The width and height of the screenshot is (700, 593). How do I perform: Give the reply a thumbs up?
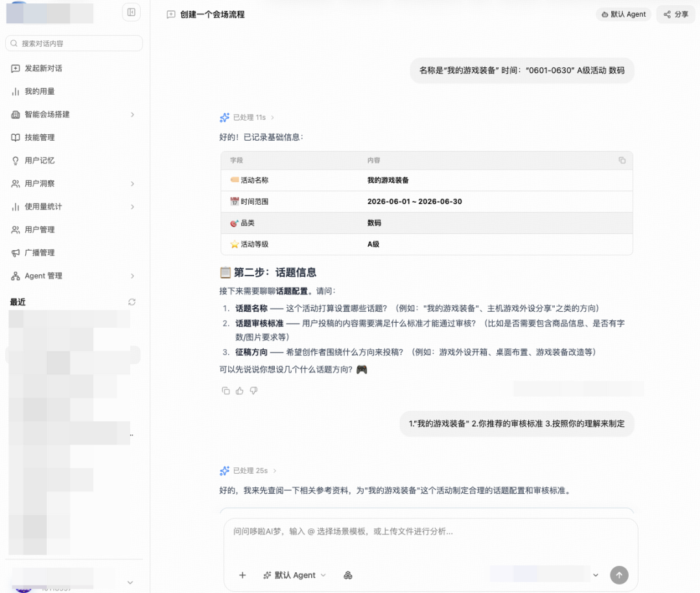240,391
